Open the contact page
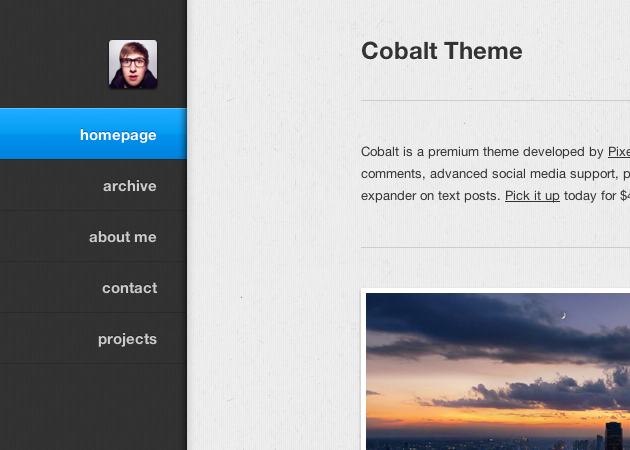This screenshot has width=630, height=450. pos(130,288)
